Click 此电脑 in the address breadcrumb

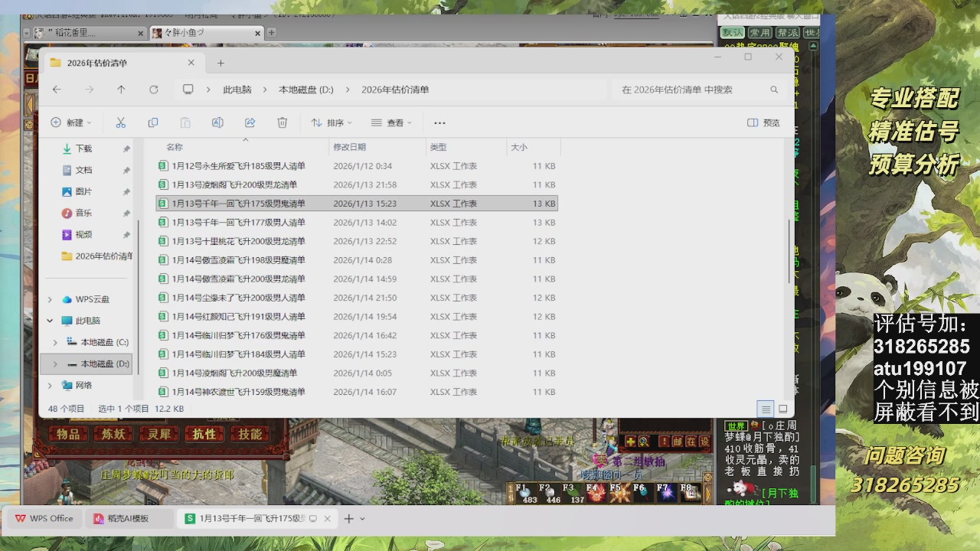[x=237, y=90]
